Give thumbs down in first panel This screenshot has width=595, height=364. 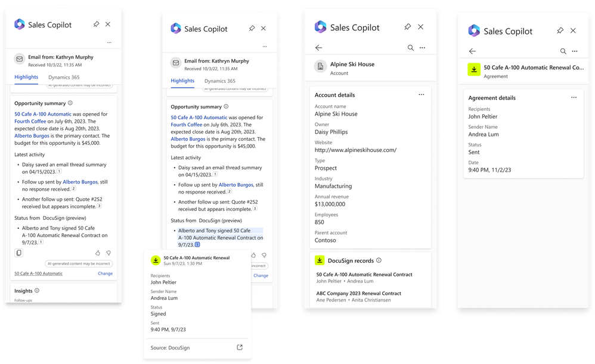pyautogui.click(x=109, y=253)
